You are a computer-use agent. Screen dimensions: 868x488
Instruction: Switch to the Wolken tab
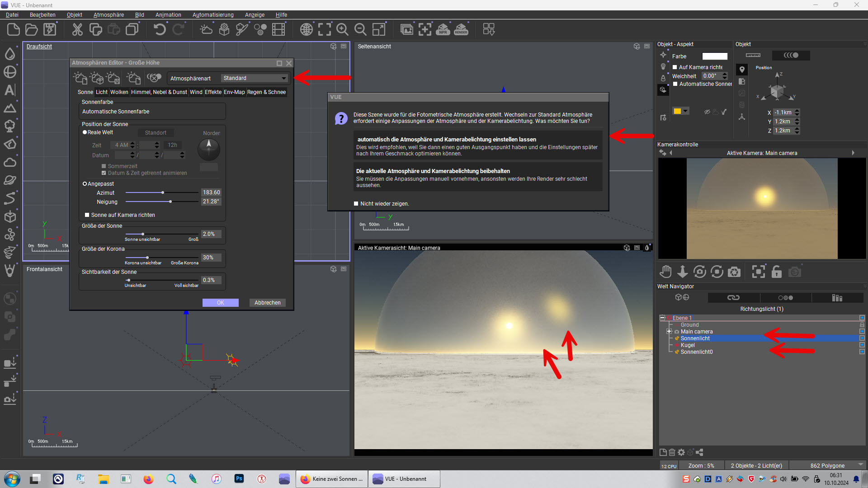[119, 92]
